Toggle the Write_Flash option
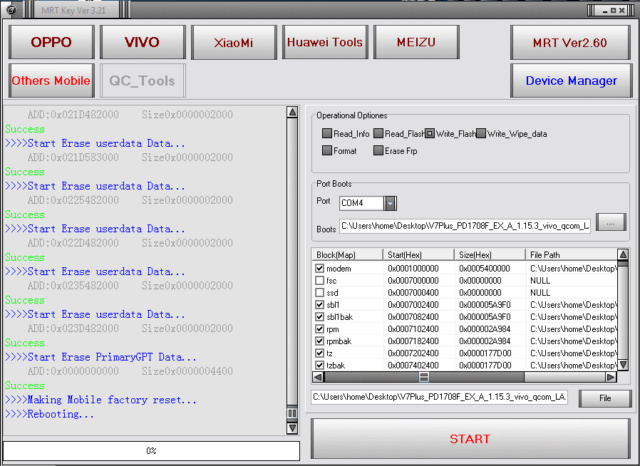Image resolution: width=640 pixels, height=466 pixels. point(430,133)
